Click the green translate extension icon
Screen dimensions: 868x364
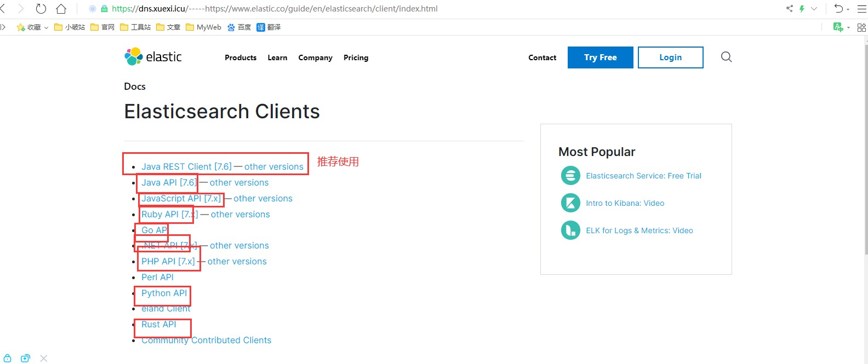tap(837, 27)
